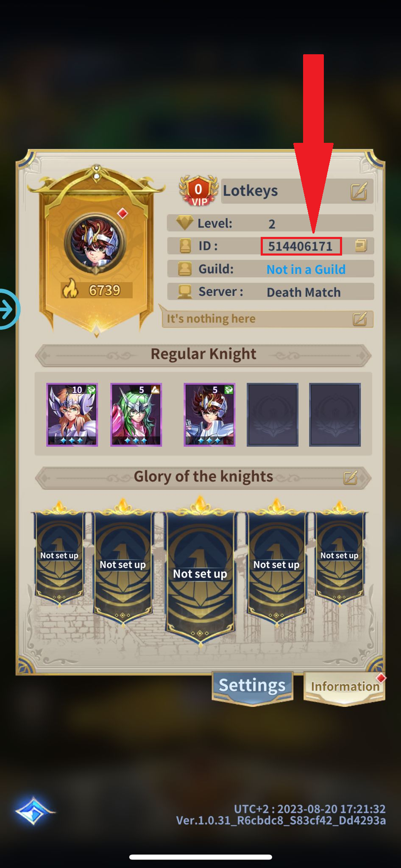This screenshot has height=868, width=401.
Task: Switch to the Settings tab
Action: [252, 686]
